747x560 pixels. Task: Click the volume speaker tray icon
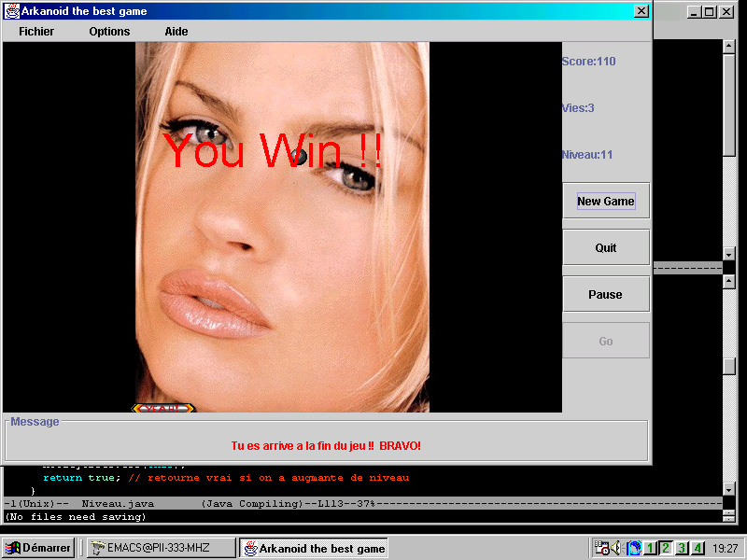616,548
